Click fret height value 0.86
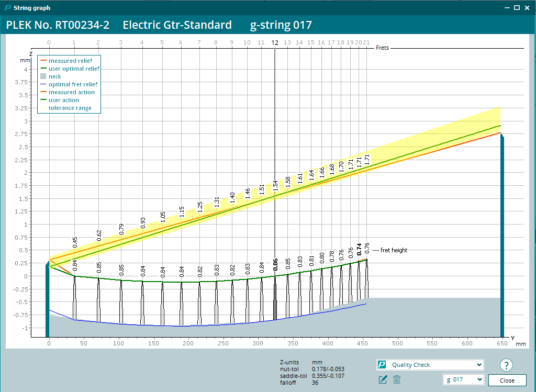 (x=275, y=264)
